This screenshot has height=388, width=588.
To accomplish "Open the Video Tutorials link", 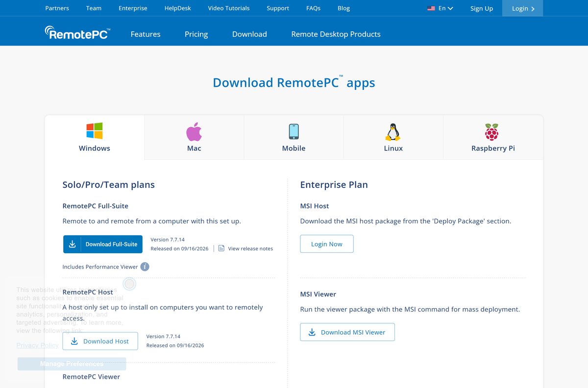I will pyautogui.click(x=229, y=8).
